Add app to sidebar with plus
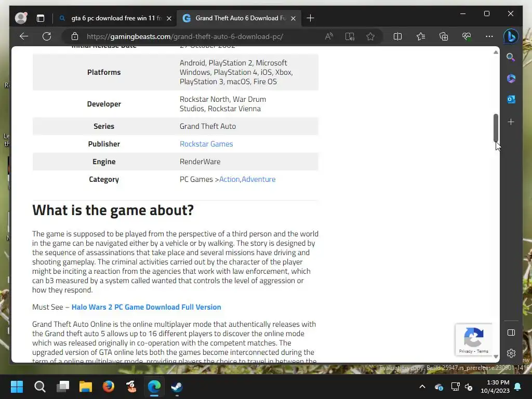Image resolution: width=532 pixels, height=399 pixels. click(x=511, y=122)
